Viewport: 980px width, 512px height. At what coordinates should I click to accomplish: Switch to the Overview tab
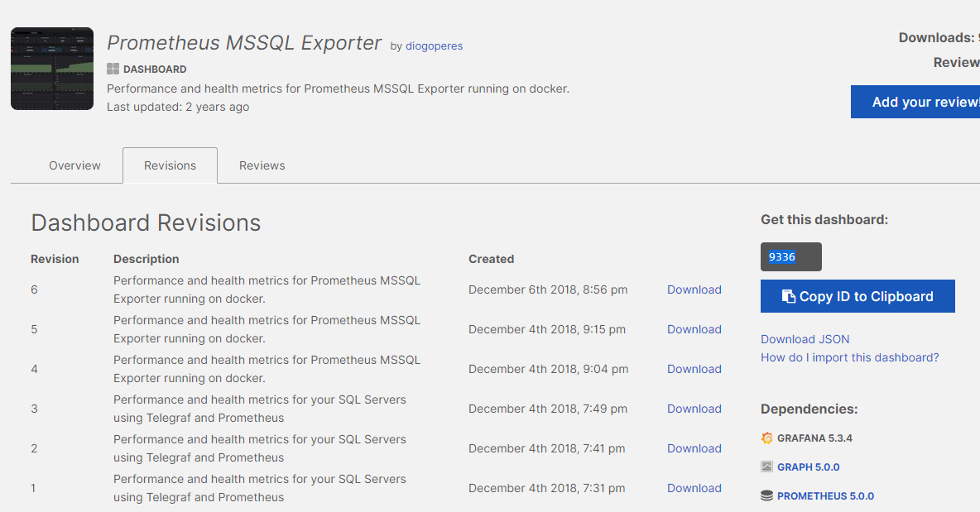pos(74,165)
